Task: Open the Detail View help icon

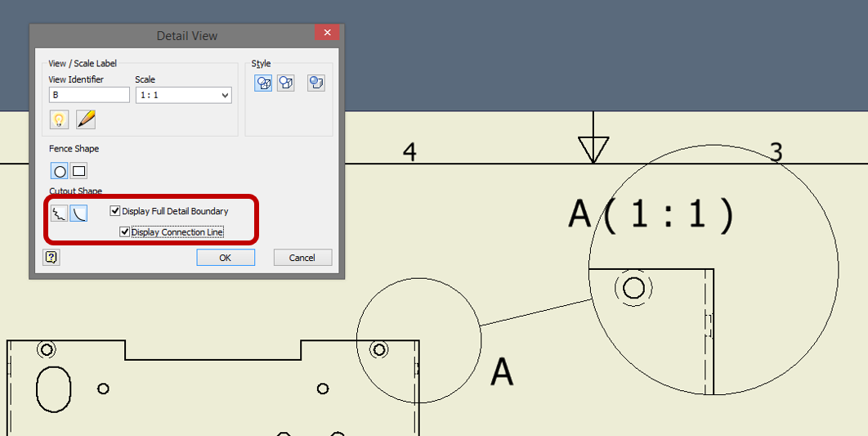Action: tap(51, 257)
